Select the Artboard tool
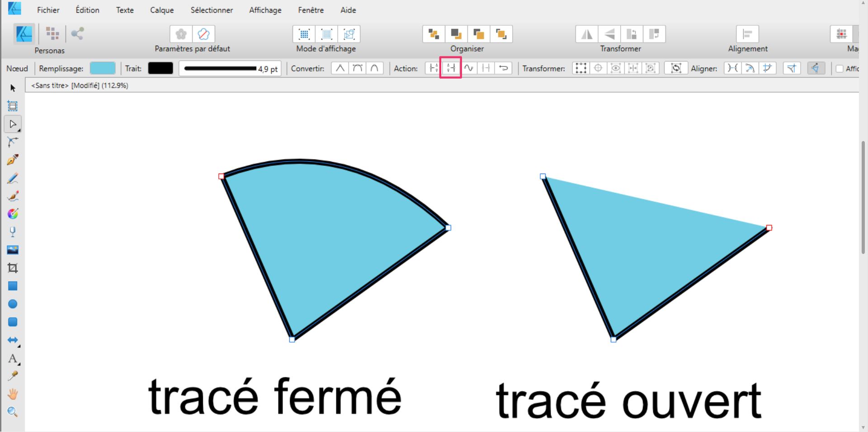This screenshot has width=868, height=432. point(13,106)
